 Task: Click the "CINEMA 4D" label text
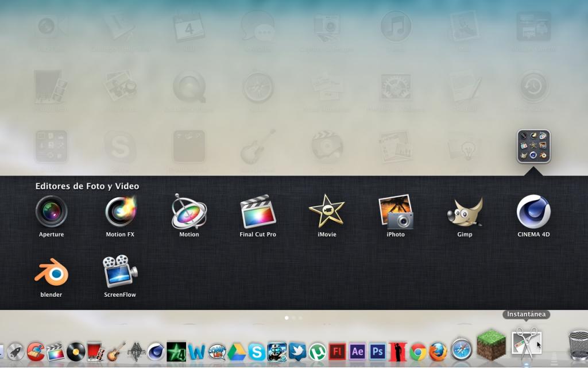[533, 235]
